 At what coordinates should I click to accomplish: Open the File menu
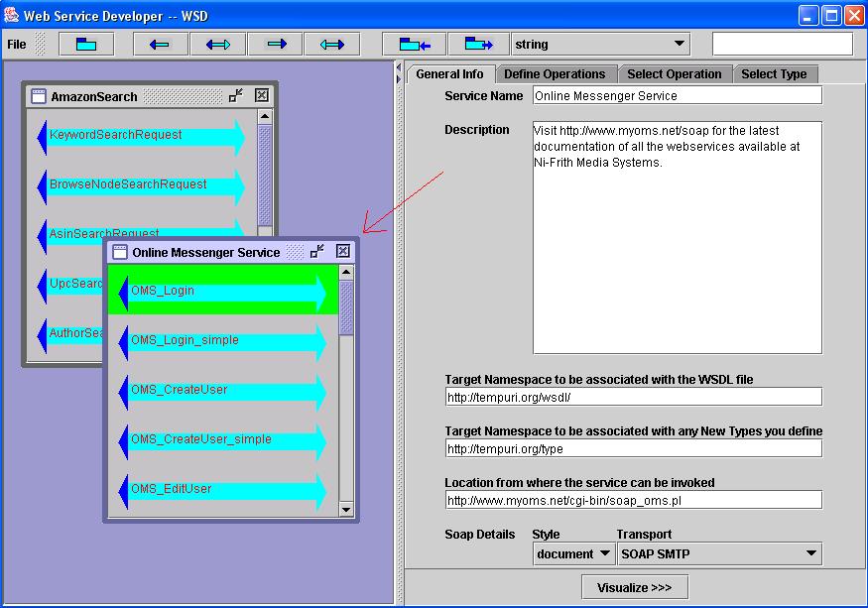(17, 45)
